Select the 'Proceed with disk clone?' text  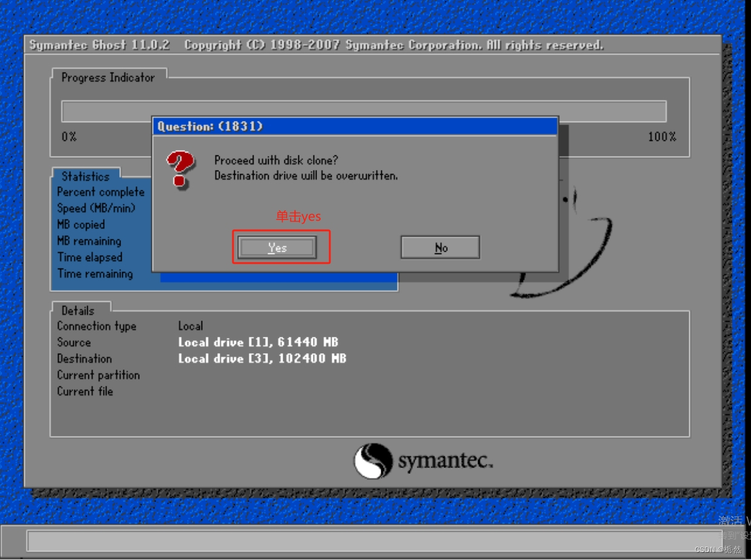(x=276, y=160)
